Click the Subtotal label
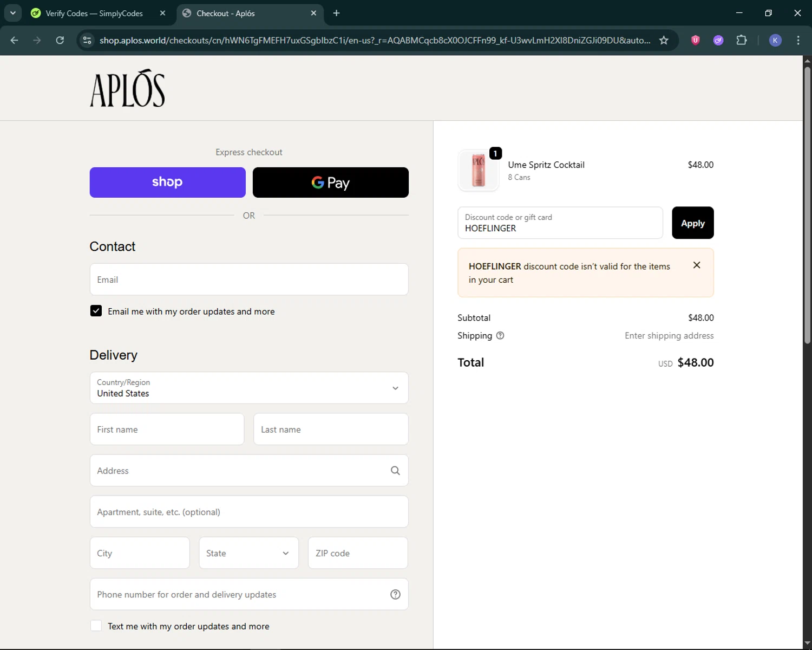This screenshot has height=650, width=812. (474, 317)
